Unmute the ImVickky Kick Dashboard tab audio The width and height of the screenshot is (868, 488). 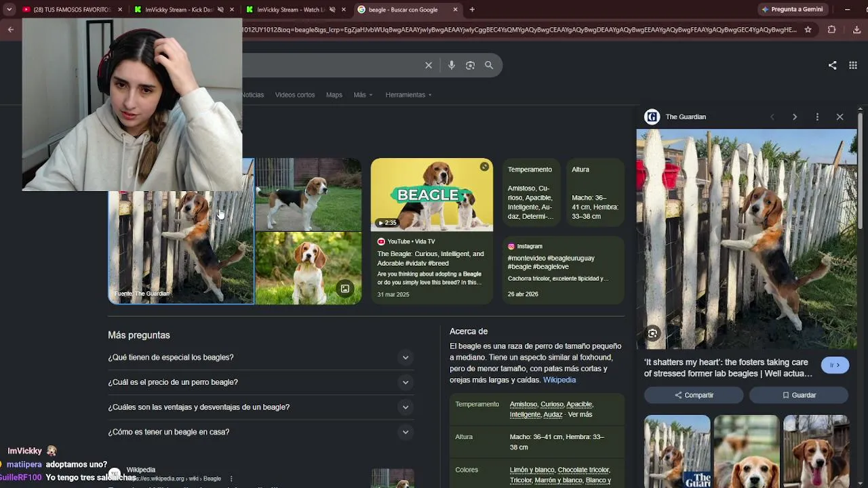[220, 9]
